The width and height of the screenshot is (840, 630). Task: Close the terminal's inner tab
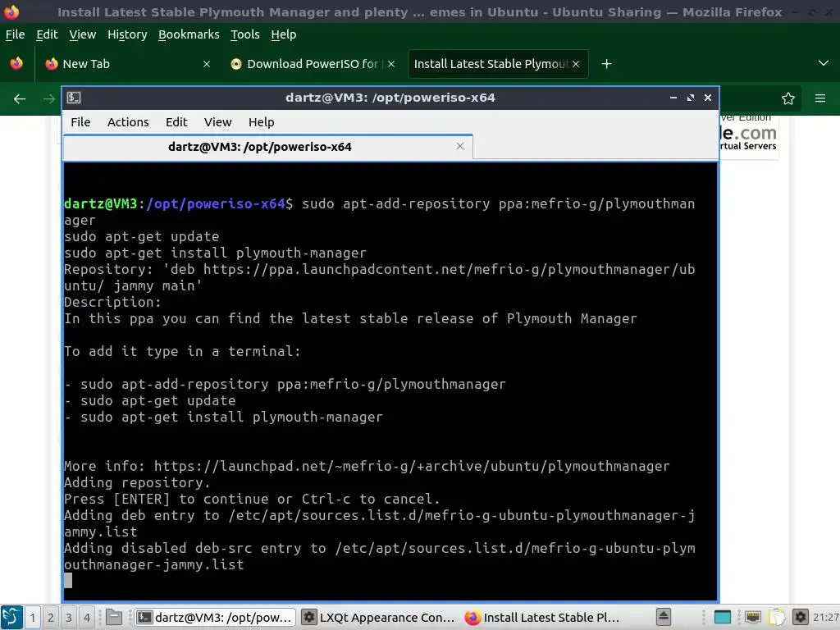click(459, 146)
